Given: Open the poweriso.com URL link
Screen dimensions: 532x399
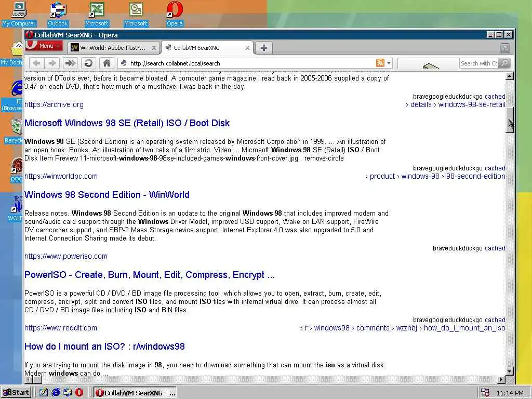Looking at the screenshot, I should tap(66, 256).
